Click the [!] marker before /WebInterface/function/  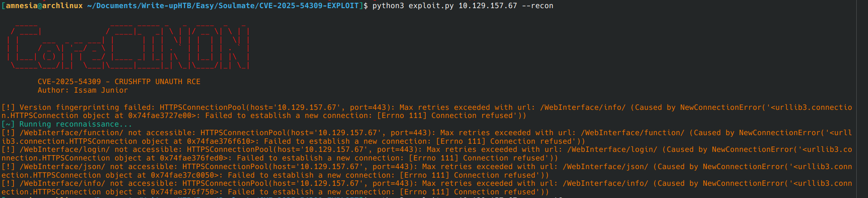[8, 133]
